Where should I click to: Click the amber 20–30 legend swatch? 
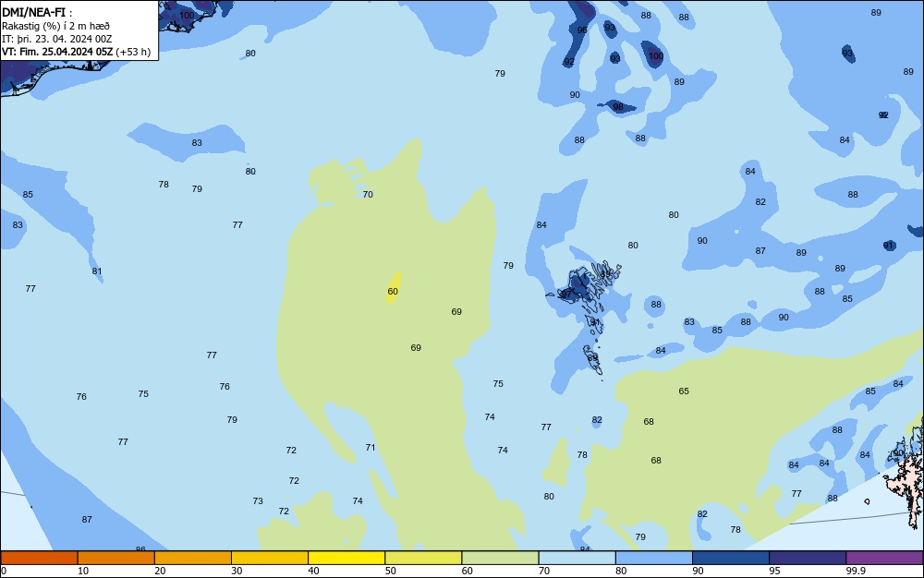pyautogui.click(x=193, y=558)
